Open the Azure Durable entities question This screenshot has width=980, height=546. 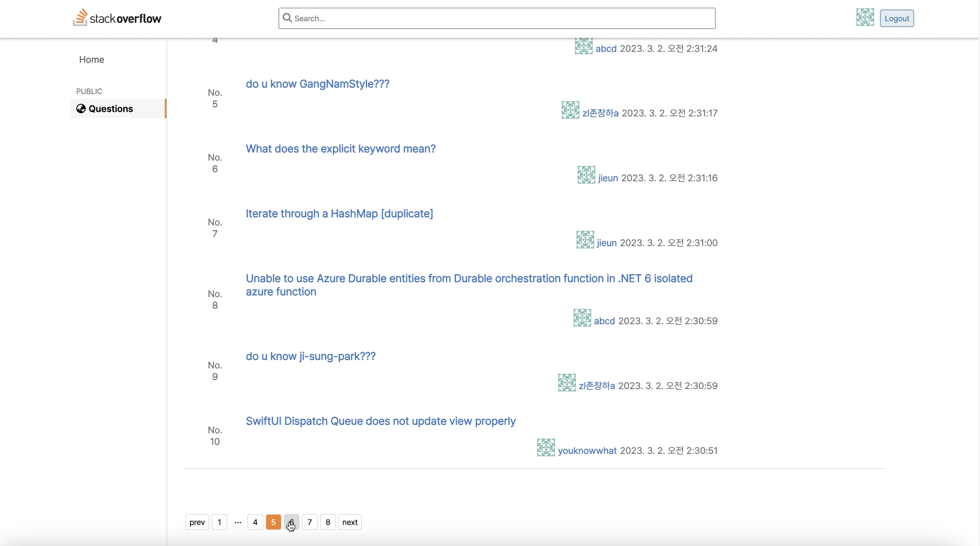tap(469, 285)
